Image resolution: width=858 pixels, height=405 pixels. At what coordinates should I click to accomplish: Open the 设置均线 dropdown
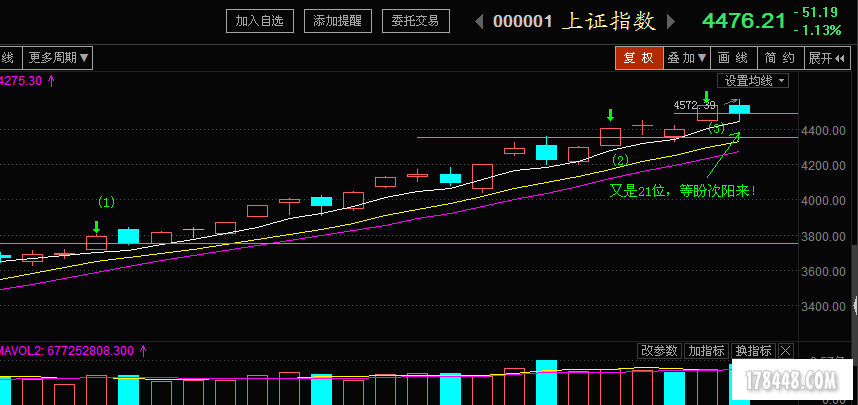pyautogui.click(x=753, y=81)
